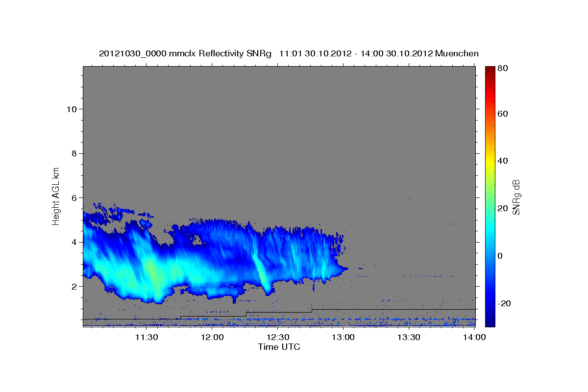Click the 13:00 time tick label
Viewport: 588px width, 392px height.
(x=343, y=337)
